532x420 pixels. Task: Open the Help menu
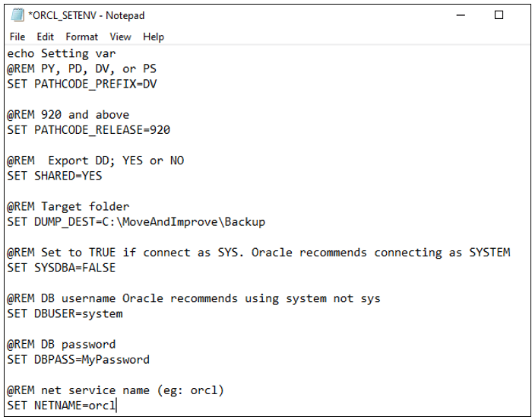(154, 37)
